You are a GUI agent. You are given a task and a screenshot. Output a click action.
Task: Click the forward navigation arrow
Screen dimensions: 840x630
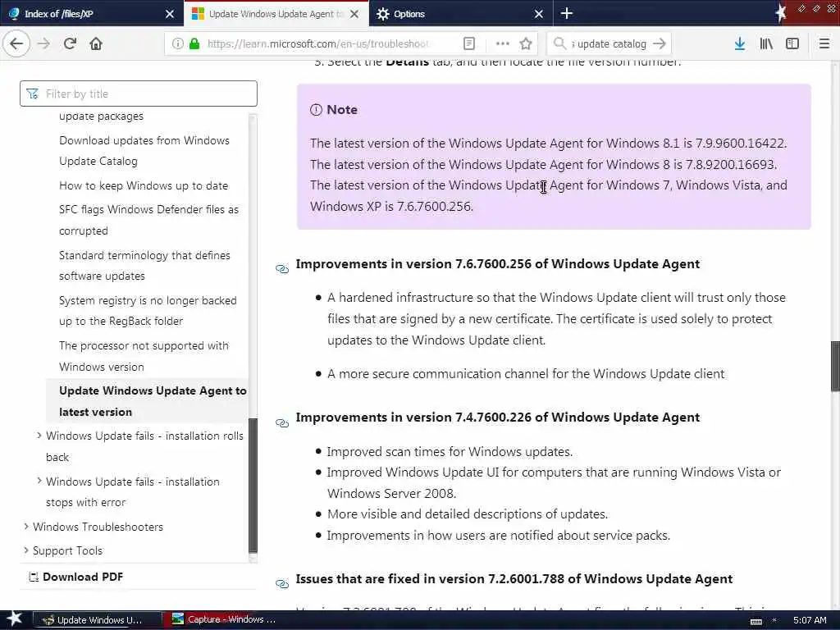pos(44,43)
